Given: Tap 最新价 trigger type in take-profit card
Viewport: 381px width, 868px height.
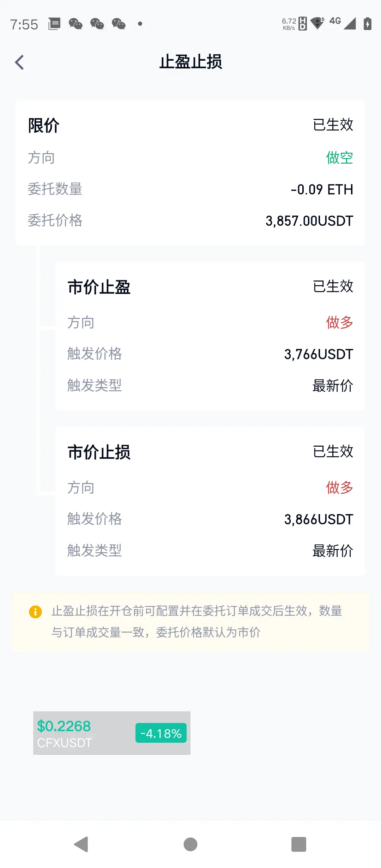Looking at the screenshot, I should [x=333, y=386].
